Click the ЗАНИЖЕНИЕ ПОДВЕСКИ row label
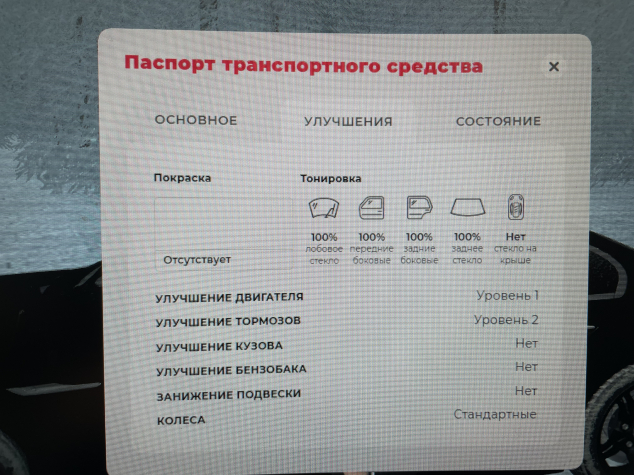 pos(229,395)
